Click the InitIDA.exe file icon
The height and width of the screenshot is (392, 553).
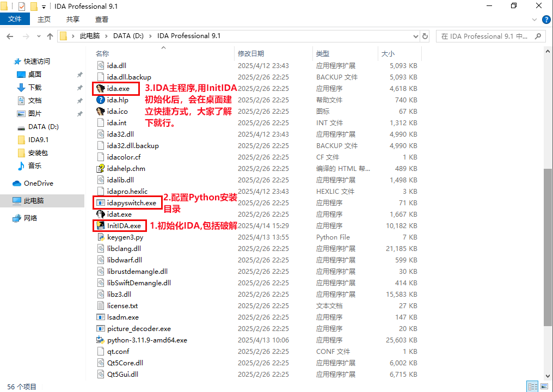point(101,225)
